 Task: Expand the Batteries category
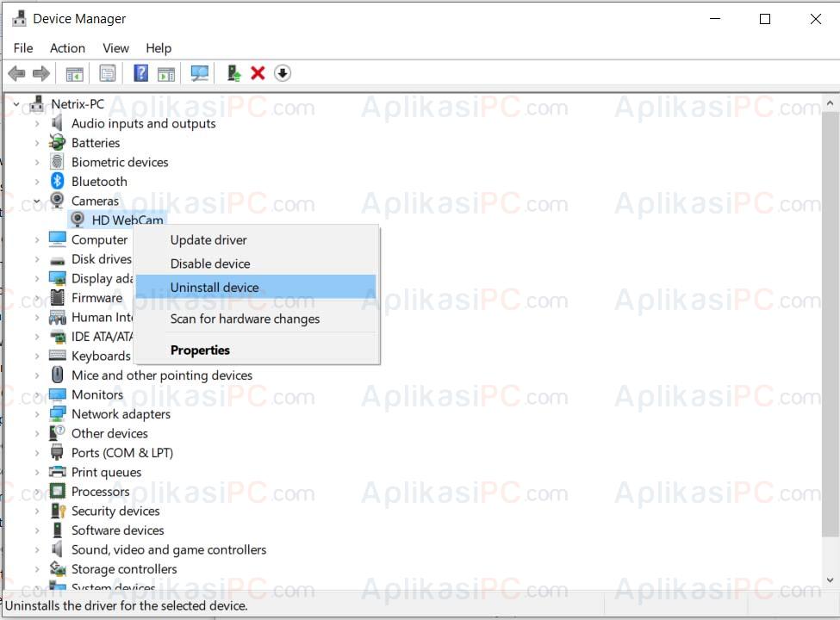pyautogui.click(x=37, y=143)
